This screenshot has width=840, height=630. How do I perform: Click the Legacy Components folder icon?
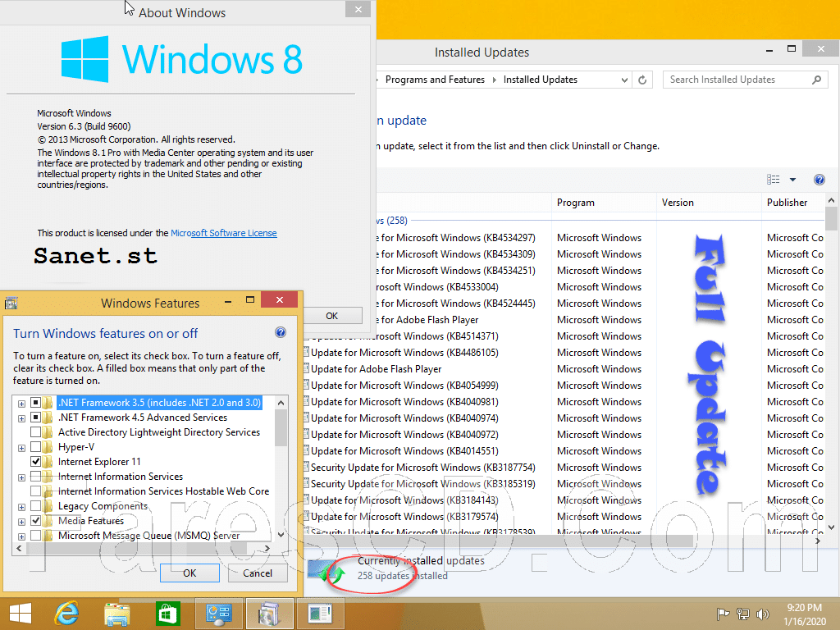[x=48, y=505]
